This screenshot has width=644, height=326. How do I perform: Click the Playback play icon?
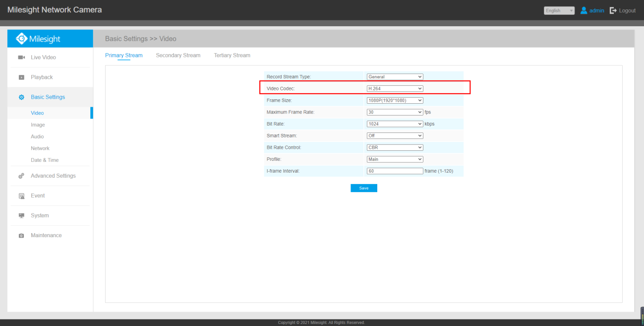(x=21, y=77)
